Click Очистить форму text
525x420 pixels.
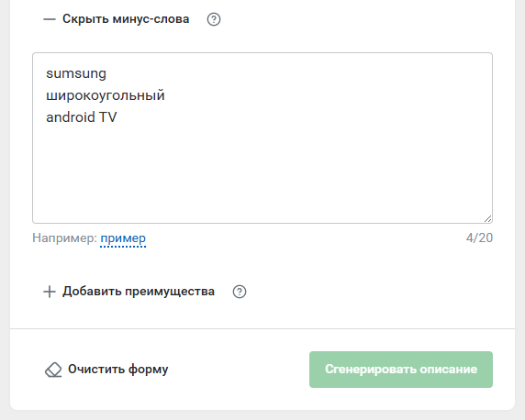point(117,370)
